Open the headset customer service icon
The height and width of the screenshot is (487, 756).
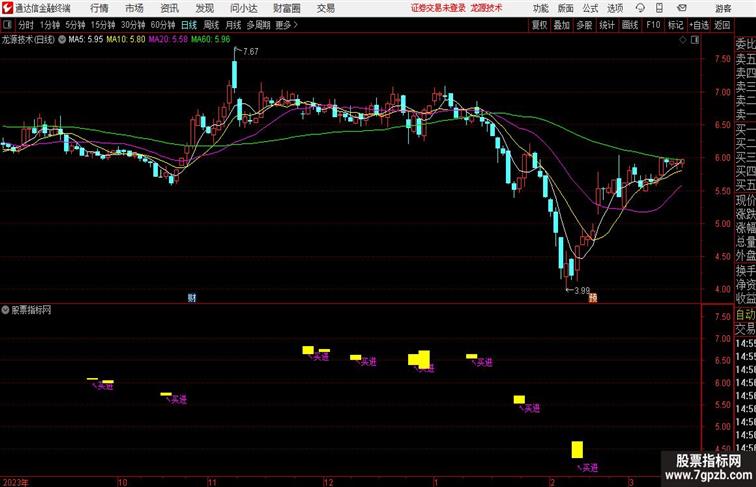[x=640, y=8]
